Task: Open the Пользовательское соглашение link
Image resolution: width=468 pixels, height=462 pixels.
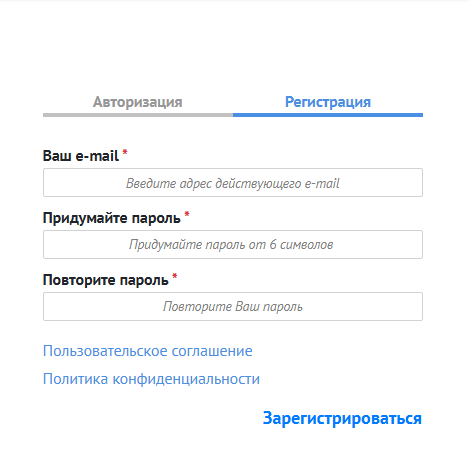Action: pyautogui.click(x=148, y=351)
